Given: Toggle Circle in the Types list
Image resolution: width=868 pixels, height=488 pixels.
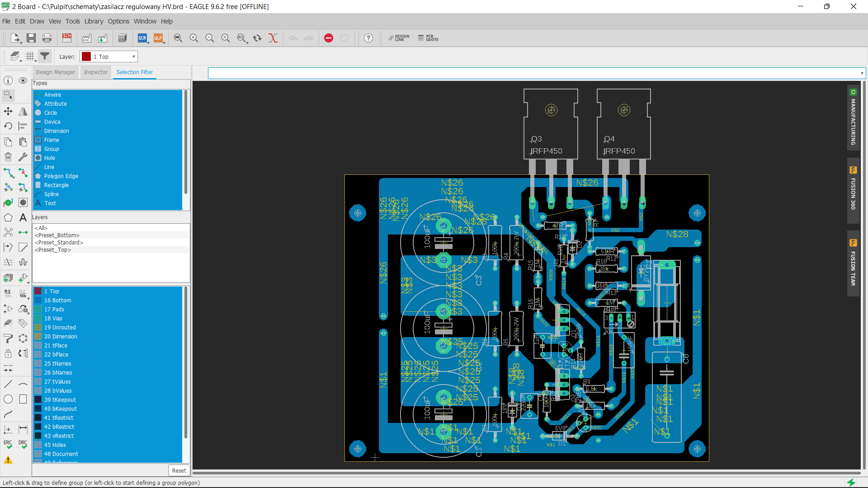Looking at the screenshot, I should pyautogui.click(x=108, y=113).
